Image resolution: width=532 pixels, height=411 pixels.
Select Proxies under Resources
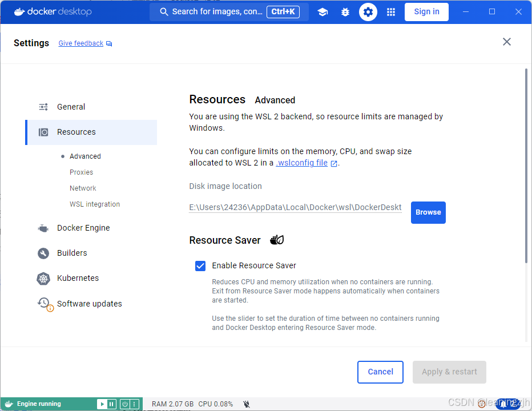click(x=81, y=172)
